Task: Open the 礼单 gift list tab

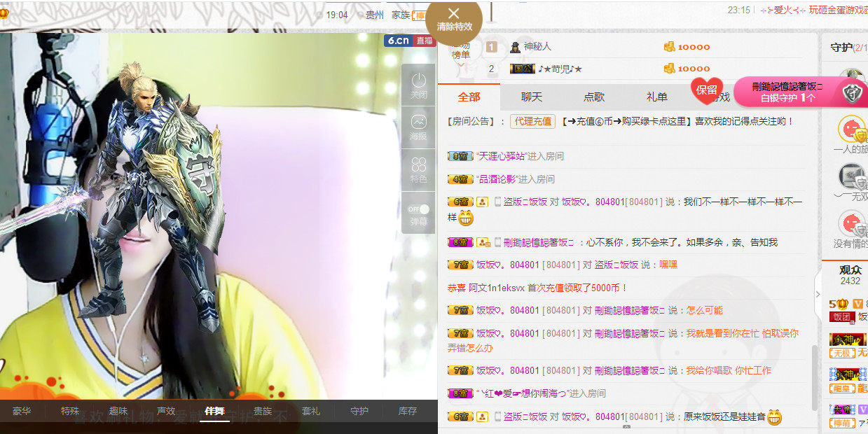Action: tap(657, 97)
